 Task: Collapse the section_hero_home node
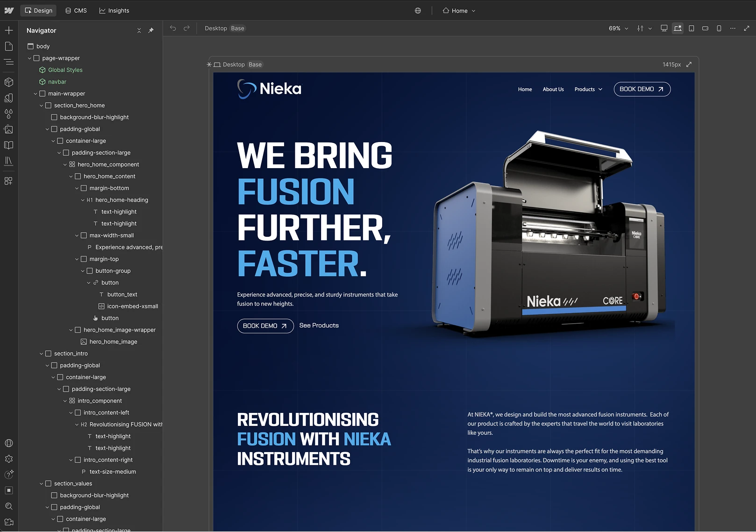[41, 106]
